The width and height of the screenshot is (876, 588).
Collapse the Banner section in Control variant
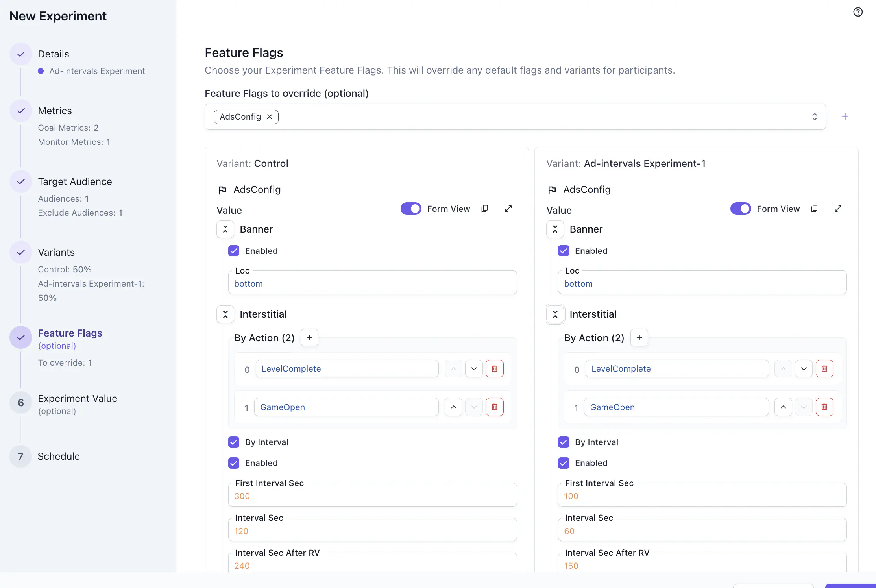pos(225,229)
